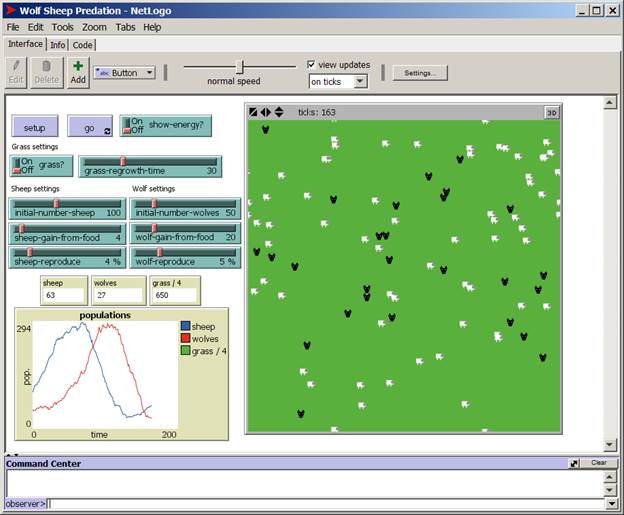The height and width of the screenshot is (515, 624).
Task: Click the Delete widget icon
Action: 46,67
